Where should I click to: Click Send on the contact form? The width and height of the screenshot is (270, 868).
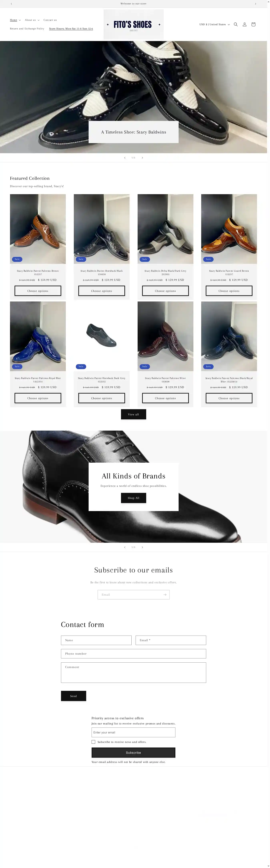tap(73, 696)
